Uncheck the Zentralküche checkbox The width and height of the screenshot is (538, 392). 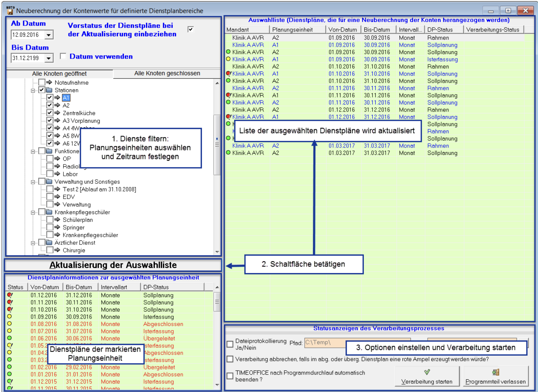pyautogui.click(x=50, y=113)
